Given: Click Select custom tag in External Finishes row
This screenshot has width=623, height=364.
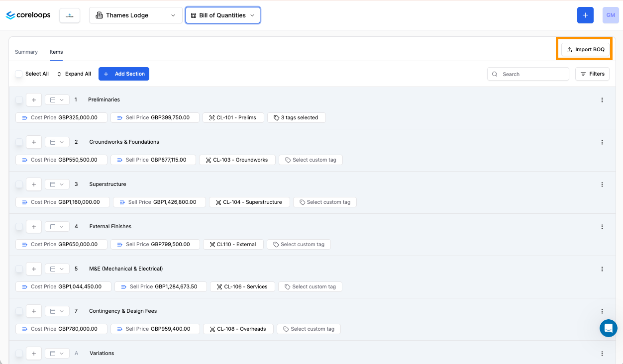Looking at the screenshot, I should pyautogui.click(x=299, y=245).
